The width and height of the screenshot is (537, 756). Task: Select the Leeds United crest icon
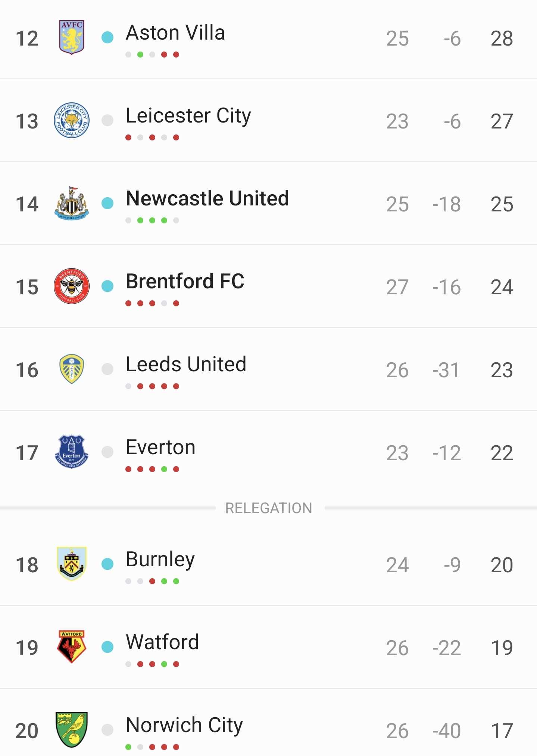[x=72, y=369]
